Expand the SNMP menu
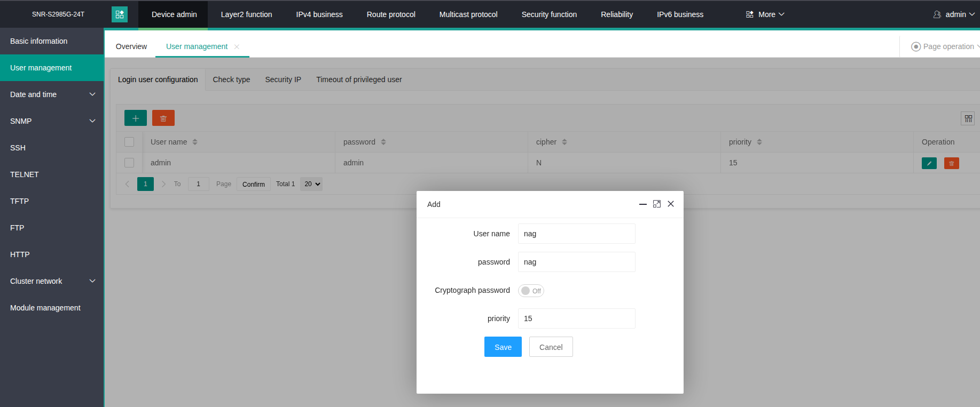 tap(52, 121)
